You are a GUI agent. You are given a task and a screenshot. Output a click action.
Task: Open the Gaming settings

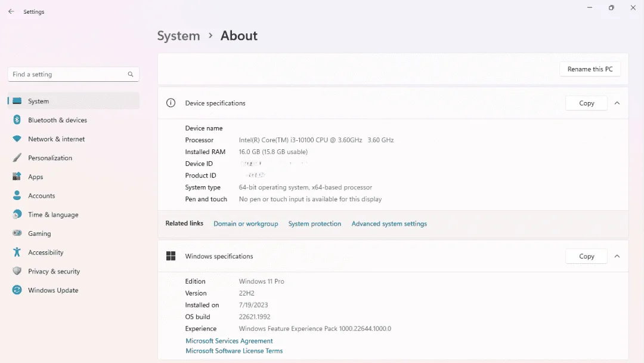pos(73,233)
